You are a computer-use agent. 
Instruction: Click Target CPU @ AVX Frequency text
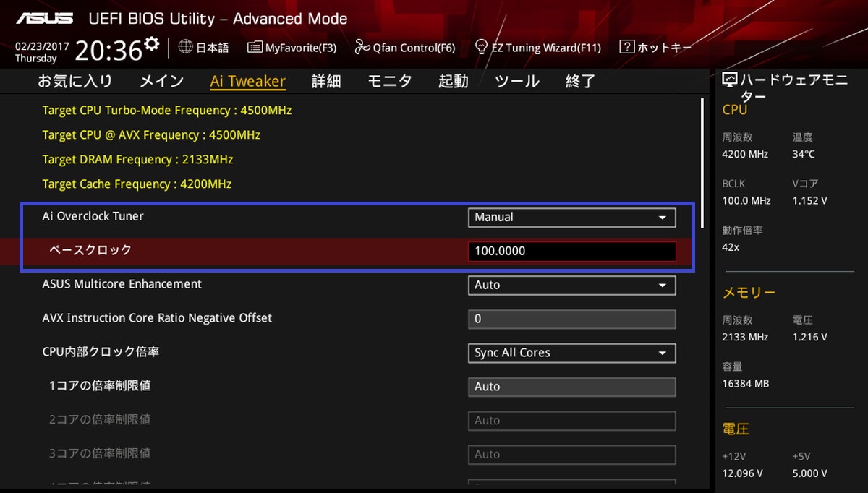tap(151, 135)
